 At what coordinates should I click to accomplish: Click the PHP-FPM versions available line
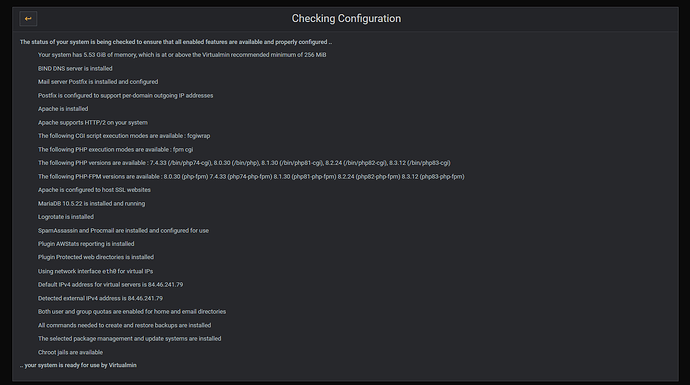tap(251, 176)
